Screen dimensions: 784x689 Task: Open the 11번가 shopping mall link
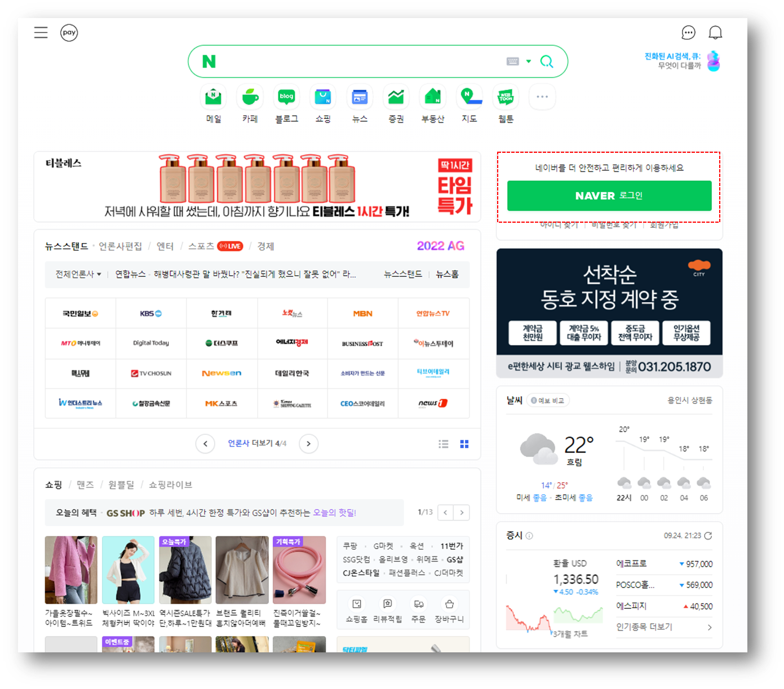[451, 546]
